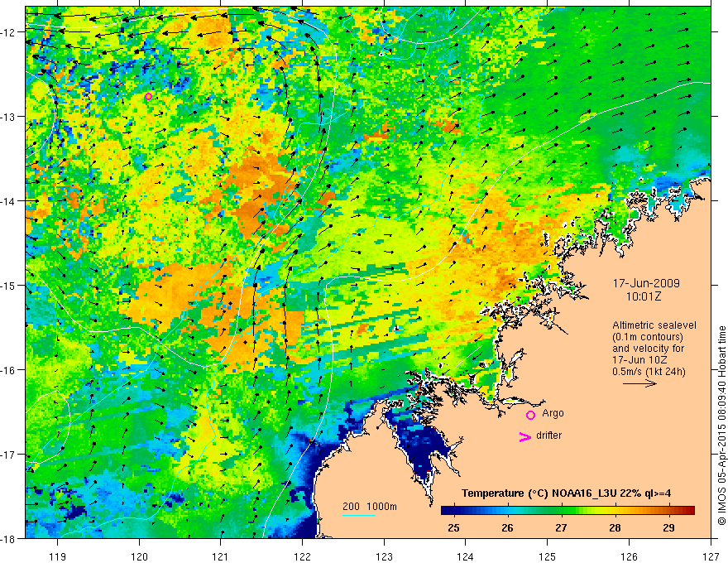The image size is (728, 563).
Task: Click the 123 longitude axis label
Action: [x=384, y=556]
